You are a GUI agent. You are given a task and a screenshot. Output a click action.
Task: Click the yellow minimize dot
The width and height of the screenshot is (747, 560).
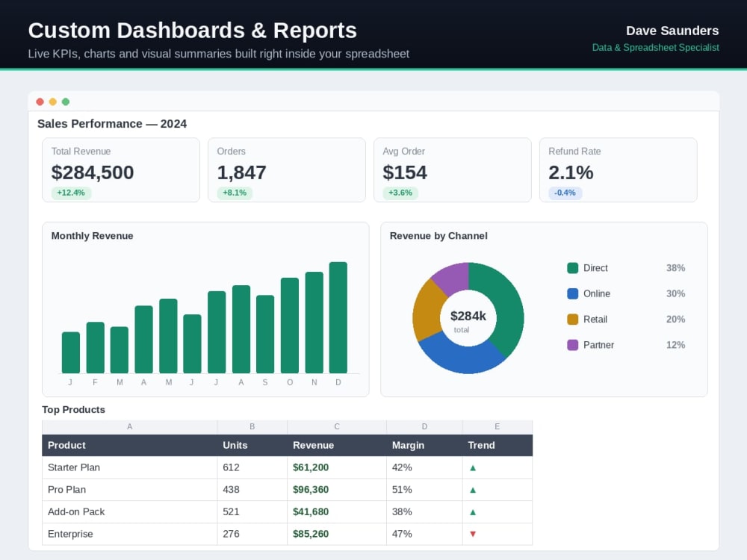point(53,102)
